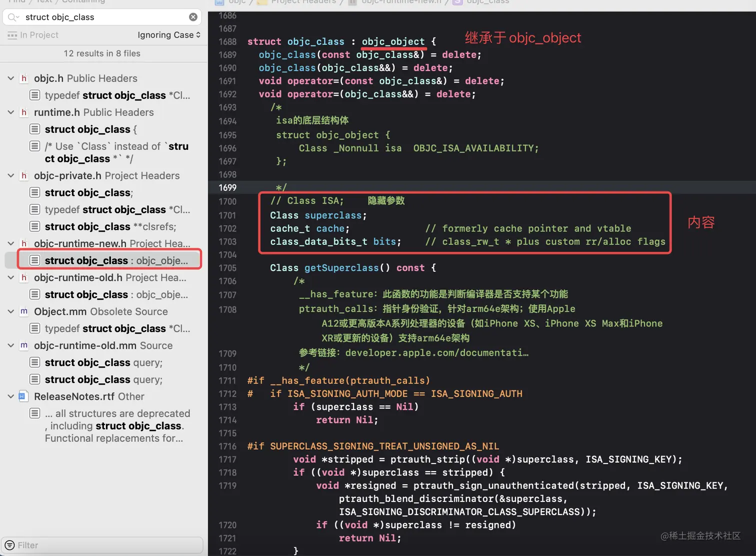Screen dimensions: 756x556
Task: Click 'getSuperclass' on line 1705
Action: pyautogui.click(x=341, y=268)
